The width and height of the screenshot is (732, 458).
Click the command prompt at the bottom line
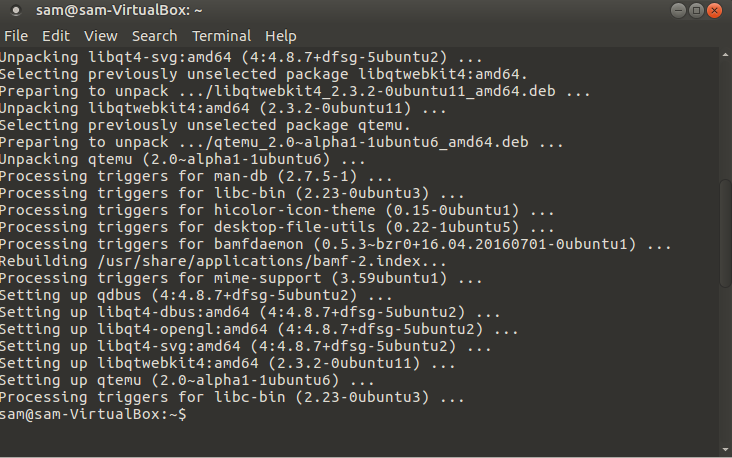(93, 414)
